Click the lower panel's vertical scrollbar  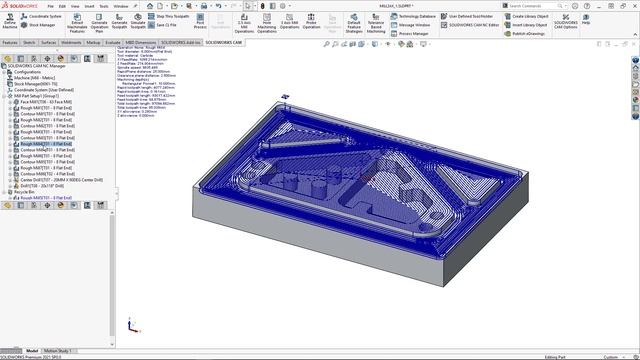click(x=112, y=279)
